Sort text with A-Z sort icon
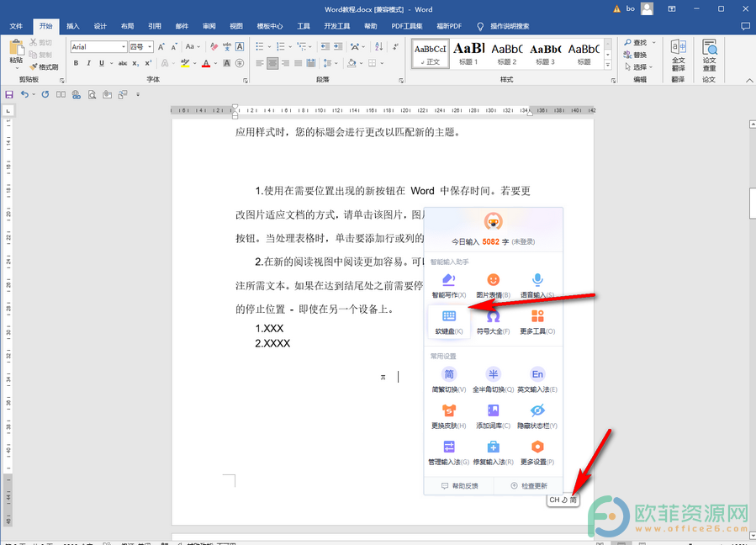This screenshot has height=545, width=756. 379,47
